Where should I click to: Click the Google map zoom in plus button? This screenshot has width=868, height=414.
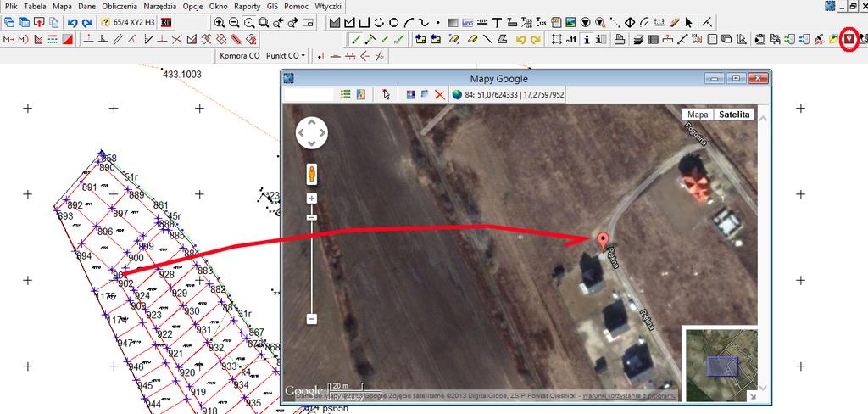312,199
